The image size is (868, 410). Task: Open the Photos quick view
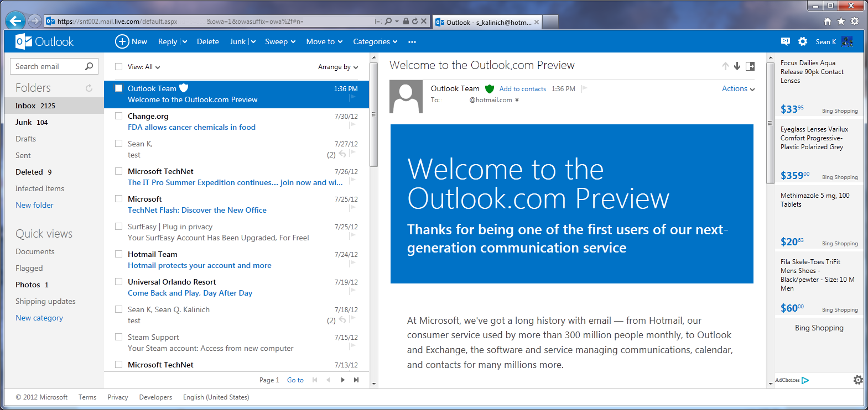(32, 285)
